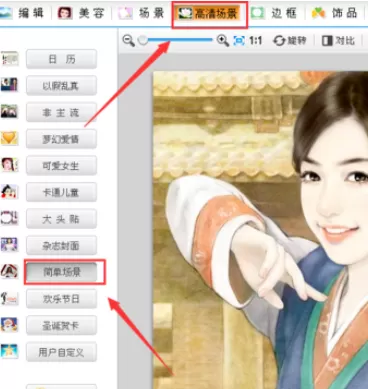The width and height of the screenshot is (368, 389).
Task: Click the Santa icon beside 圣诞贺卡
Action: 9,325
